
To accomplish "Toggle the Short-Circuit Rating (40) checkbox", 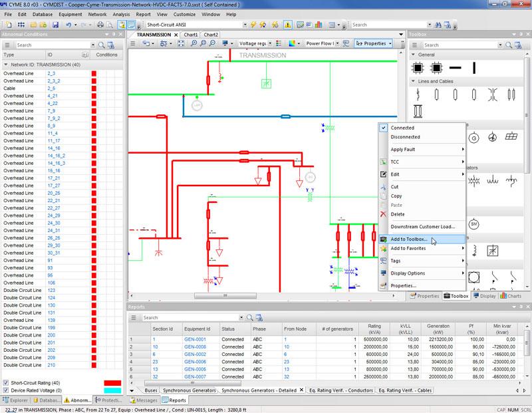I will 6,382.
